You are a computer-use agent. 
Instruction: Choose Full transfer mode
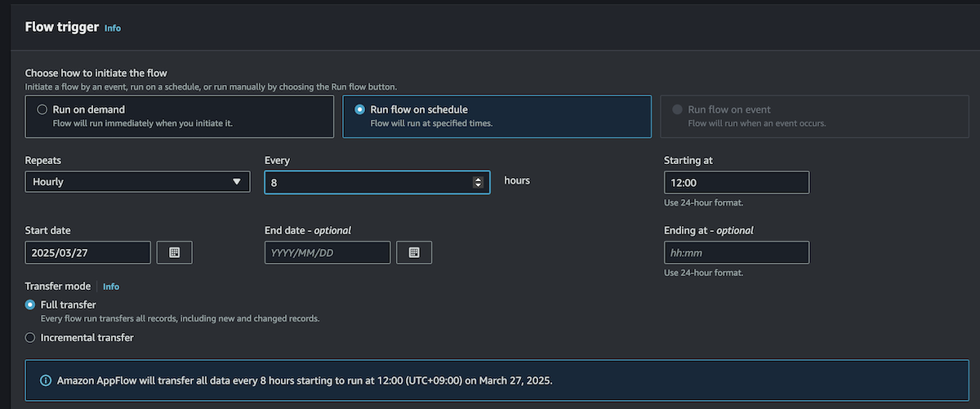click(x=30, y=305)
